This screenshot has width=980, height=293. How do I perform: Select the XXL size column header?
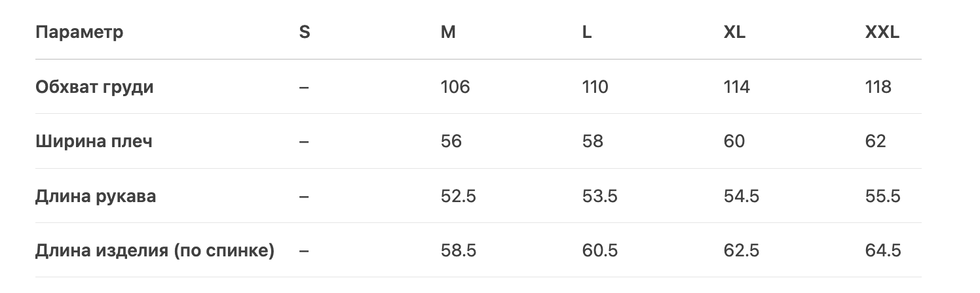(x=882, y=32)
